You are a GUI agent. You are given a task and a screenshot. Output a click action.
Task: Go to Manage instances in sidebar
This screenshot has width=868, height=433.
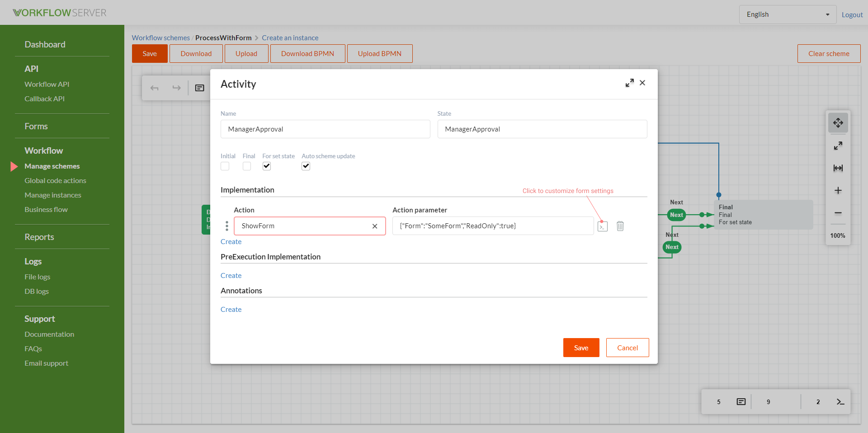coord(53,195)
